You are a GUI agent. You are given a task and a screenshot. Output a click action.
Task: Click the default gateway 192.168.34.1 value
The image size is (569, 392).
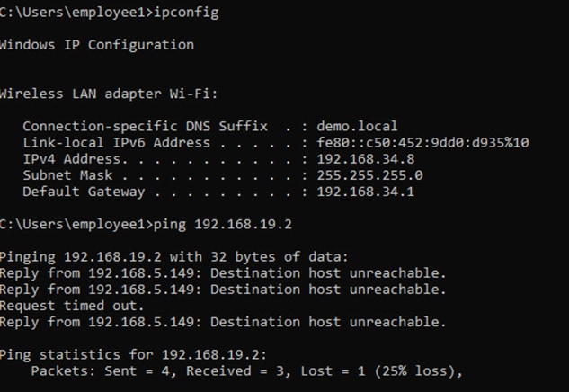366,192
